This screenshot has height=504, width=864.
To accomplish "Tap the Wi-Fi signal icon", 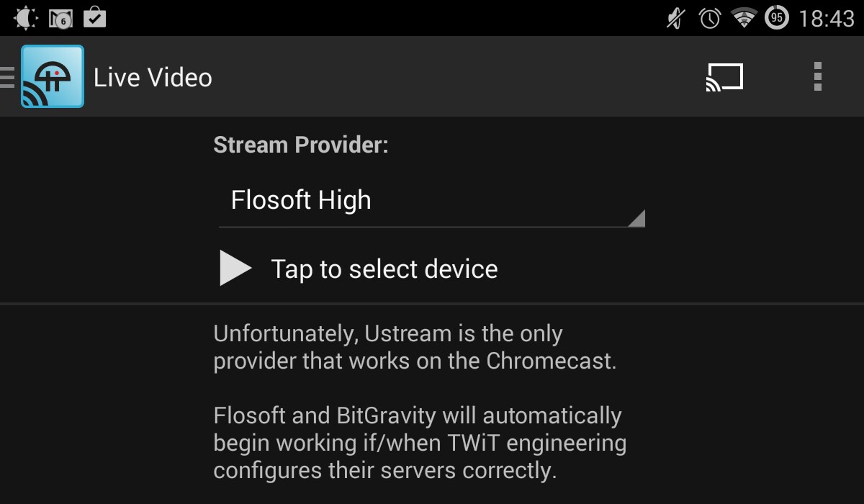I will coord(744,17).
